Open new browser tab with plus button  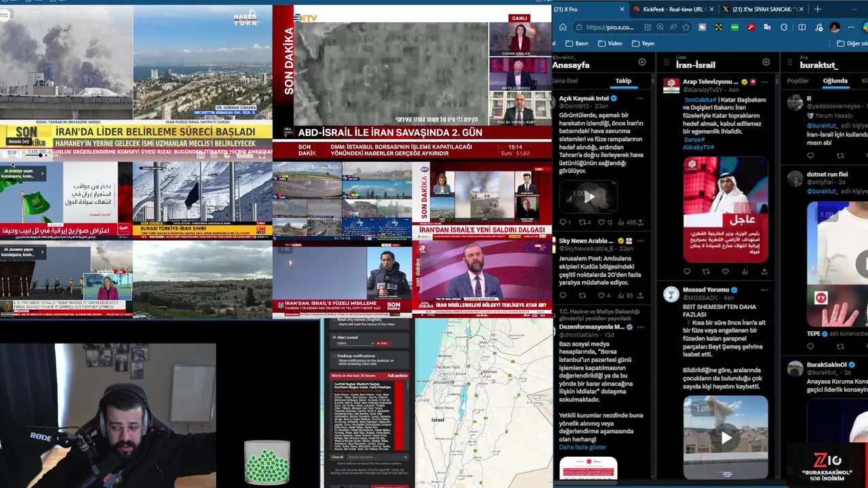coord(817,9)
